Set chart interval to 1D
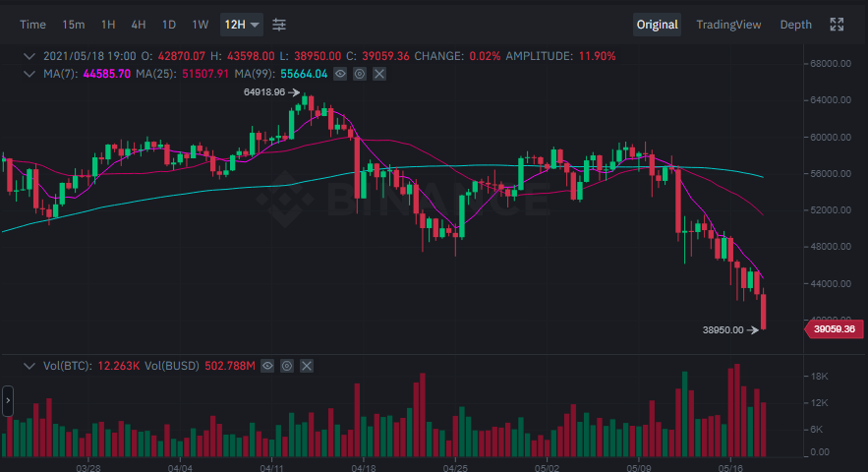The height and width of the screenshot is (472, 868). click(x=169, y=24)
